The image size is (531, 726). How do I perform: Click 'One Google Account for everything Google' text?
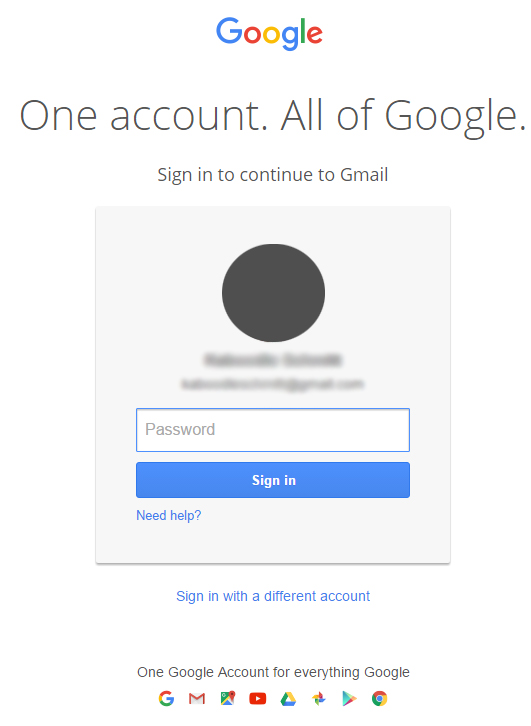pos(273,672)
